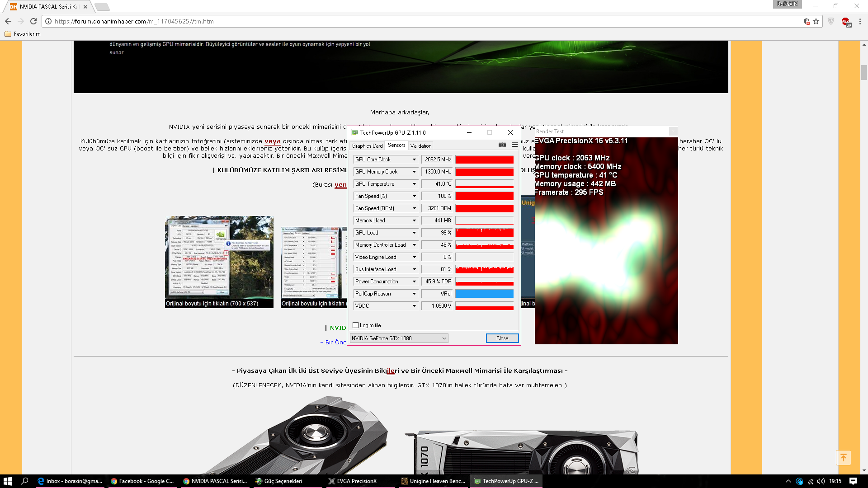The image size is (868, 488).
Task: Switch to the Graphics Card tab
Action: click(x=367, y=146)
